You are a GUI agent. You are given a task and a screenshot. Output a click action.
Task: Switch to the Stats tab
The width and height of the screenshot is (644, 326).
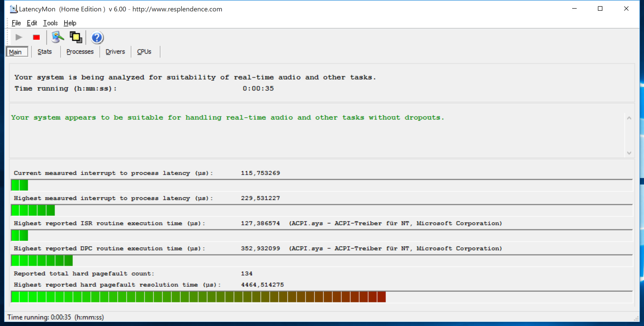pos(45,52)
